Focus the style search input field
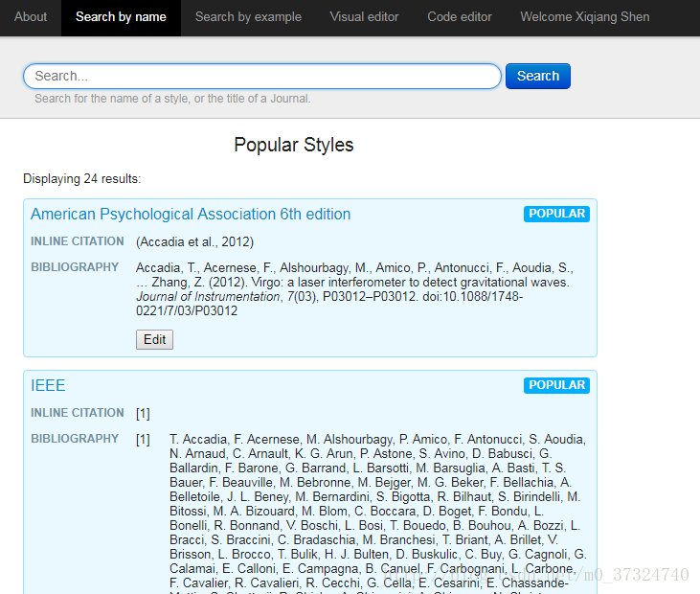 point(262,76)
